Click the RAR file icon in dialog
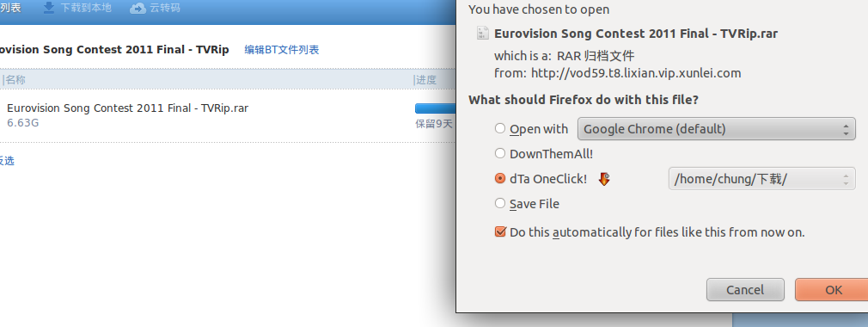The height and width of the screenshot is (327, 868). [483, 34]
